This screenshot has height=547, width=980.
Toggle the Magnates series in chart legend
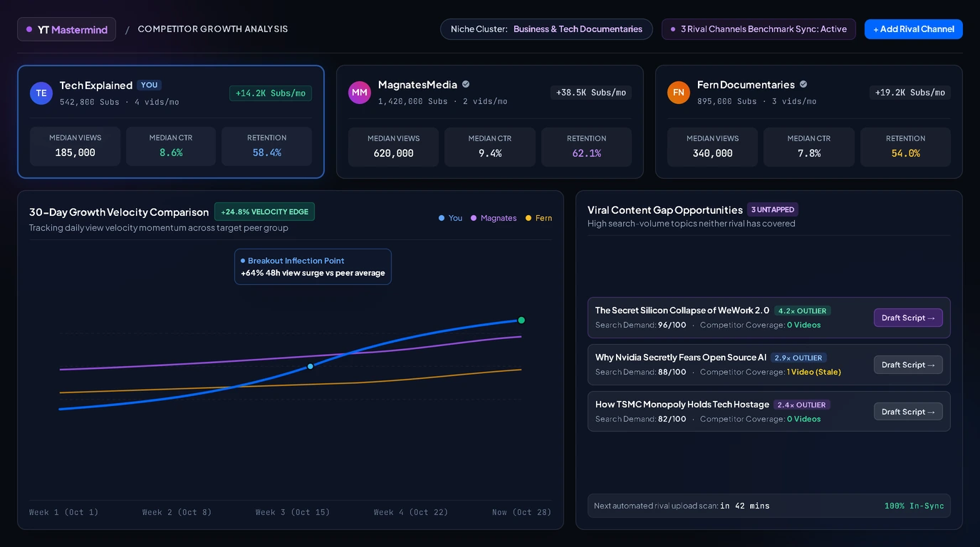[x=494, y=218]
